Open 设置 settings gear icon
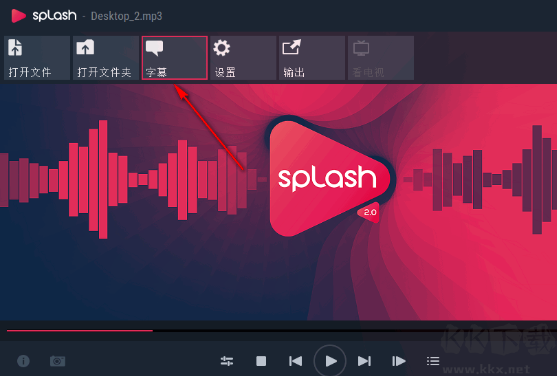Screen dimensions: 557x376 (x=222, y=48)
